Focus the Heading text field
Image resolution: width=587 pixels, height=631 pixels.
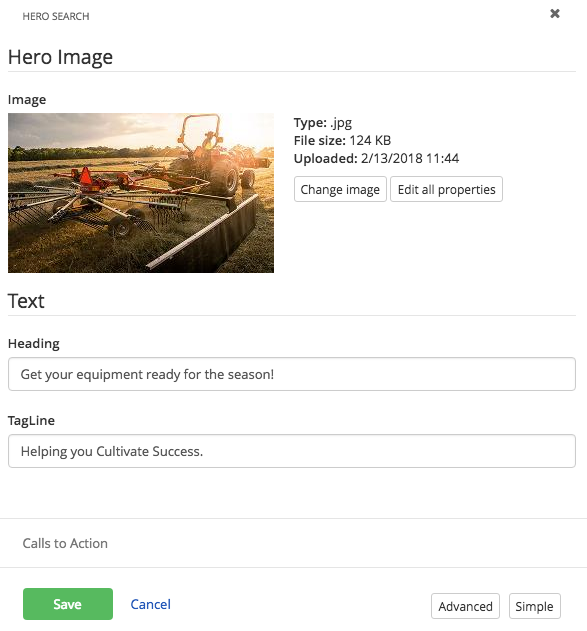coord(292,374)
